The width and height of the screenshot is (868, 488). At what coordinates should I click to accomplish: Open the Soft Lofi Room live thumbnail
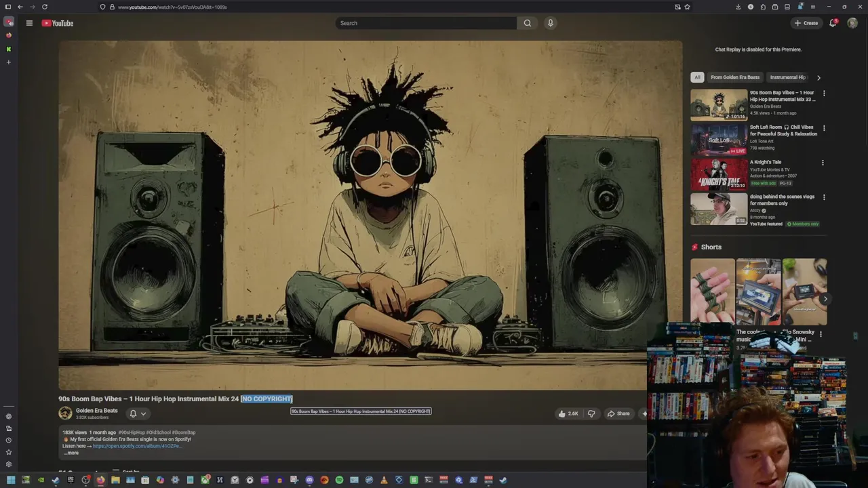pos(719,140)
